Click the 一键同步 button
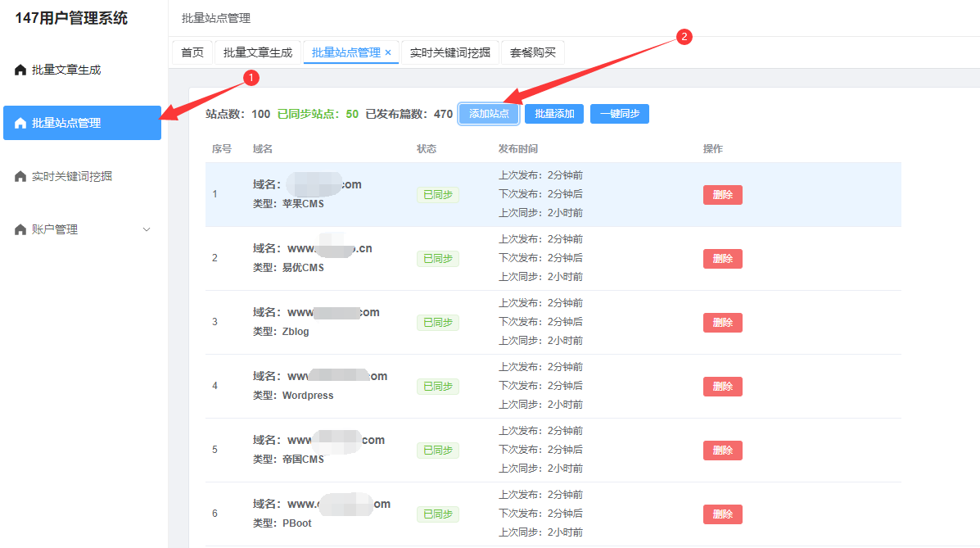The width and height of the screenshot is (980, 548). (620, 114)
